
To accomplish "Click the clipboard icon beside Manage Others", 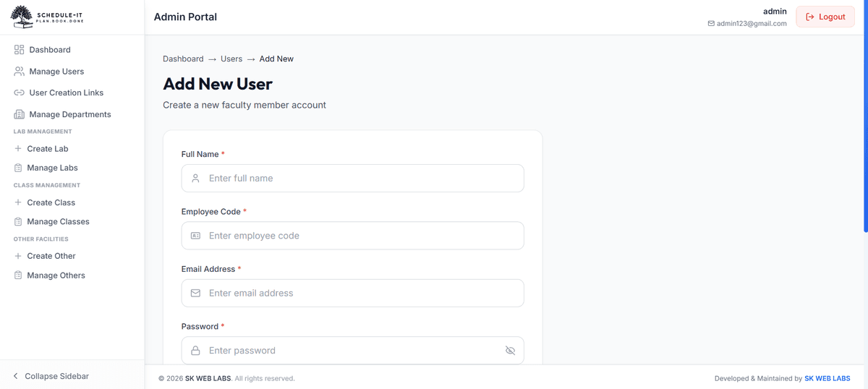I will coord(18,275).
